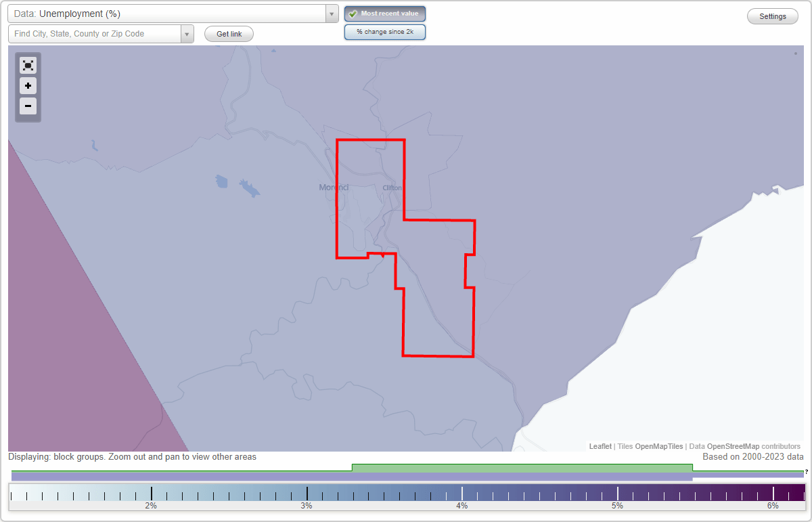Click the question mark help icon
This screenshot has height=522, width=812.
pos(807,471)
